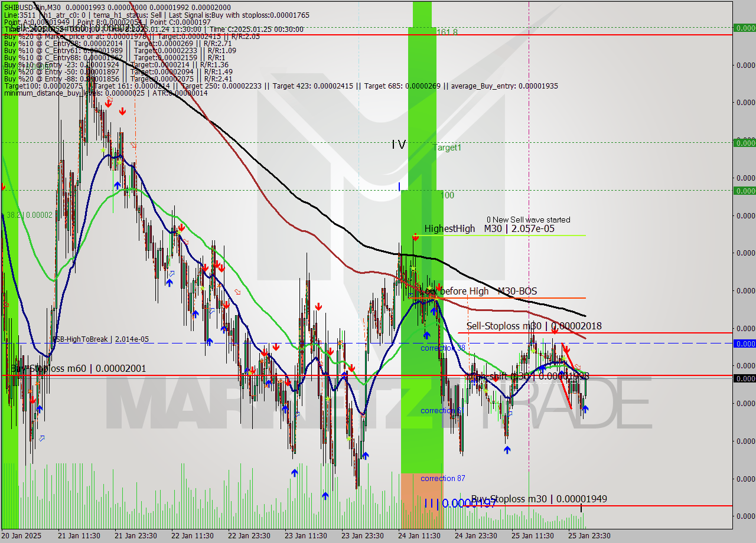Click the 'I V' wave label

[399, 145]
